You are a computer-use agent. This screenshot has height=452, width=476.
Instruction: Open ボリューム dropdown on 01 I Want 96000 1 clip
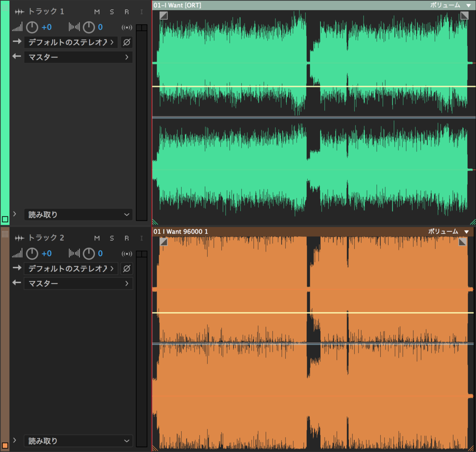tap(449, 231)
